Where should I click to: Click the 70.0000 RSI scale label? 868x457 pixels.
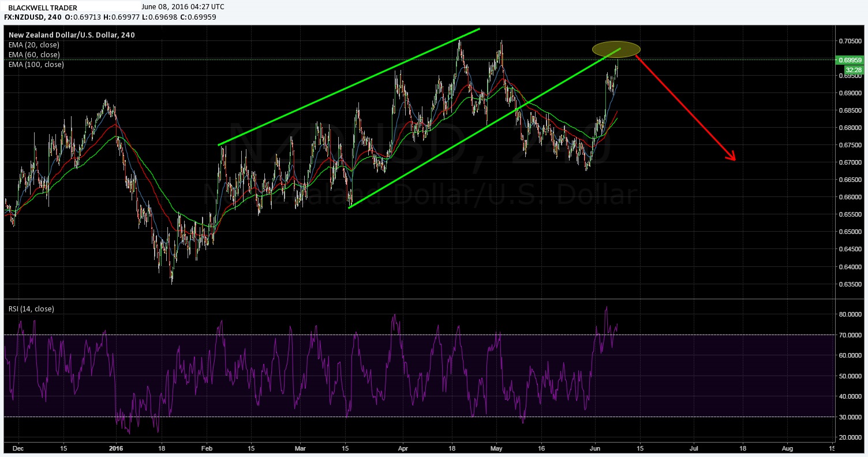[850, 335]
